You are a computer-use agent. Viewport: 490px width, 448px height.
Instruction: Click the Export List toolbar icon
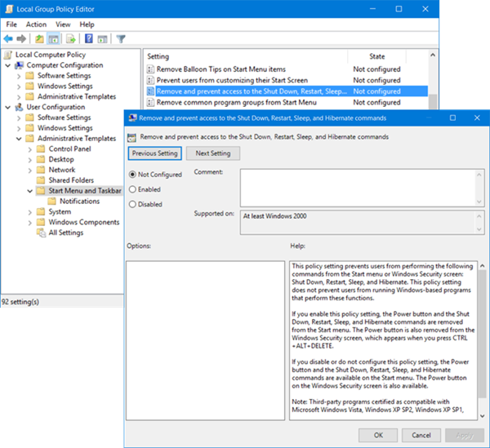coord(71,39)
